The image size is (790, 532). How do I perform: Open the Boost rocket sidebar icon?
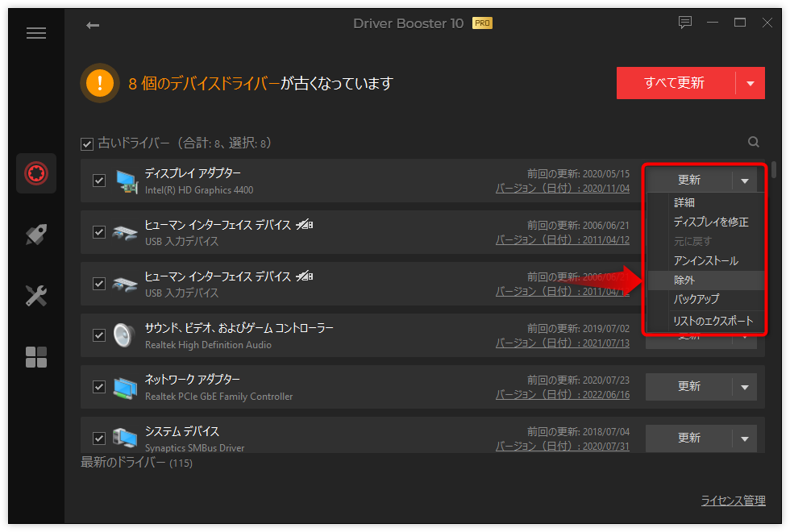click(x=36, y=235)
